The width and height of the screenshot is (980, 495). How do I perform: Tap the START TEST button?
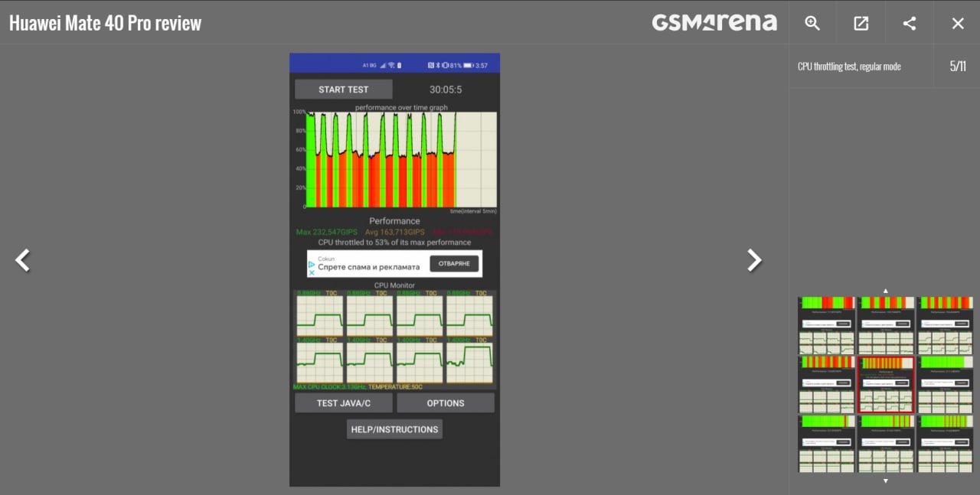344,90
